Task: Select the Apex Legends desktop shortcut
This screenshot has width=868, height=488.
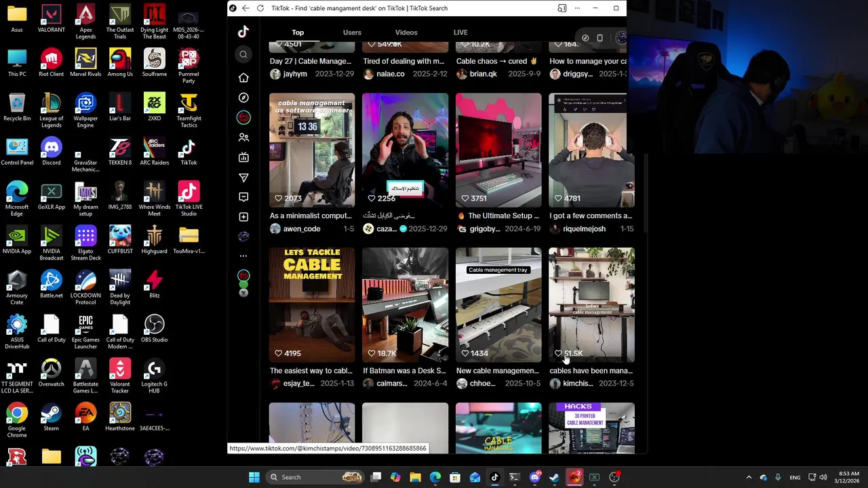Action: pyautogui.click(x=85, y=21)
